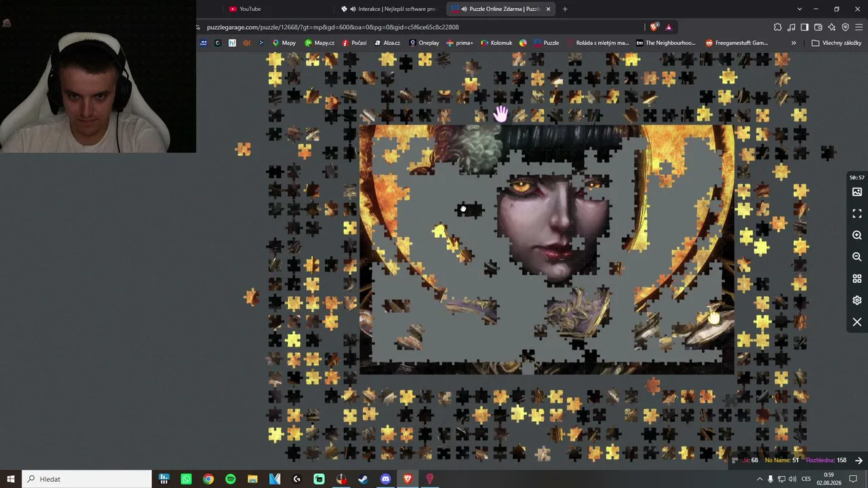Close the puzzle with the X icon
Image resolution: width=868 pixels, height=488 pixels.
click(x=857, y=322)
